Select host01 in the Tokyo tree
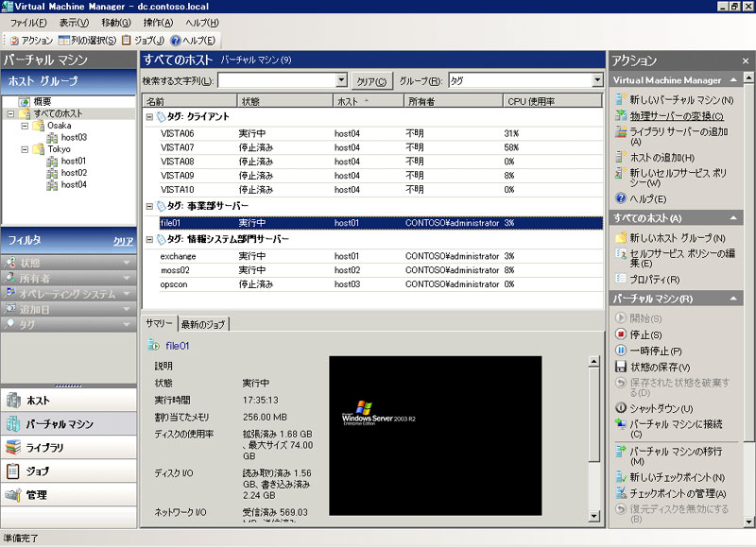The image size is (756, 548). [74, 161]
